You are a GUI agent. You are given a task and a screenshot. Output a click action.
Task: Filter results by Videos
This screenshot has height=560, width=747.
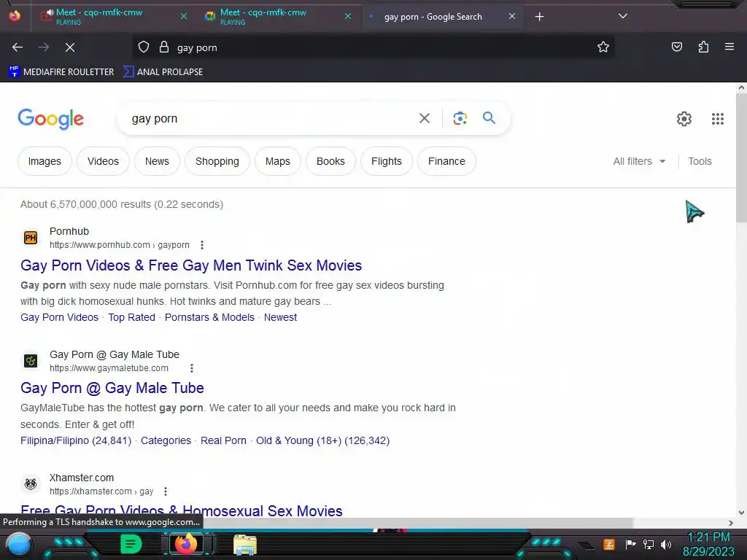click(x=103, y=161)
